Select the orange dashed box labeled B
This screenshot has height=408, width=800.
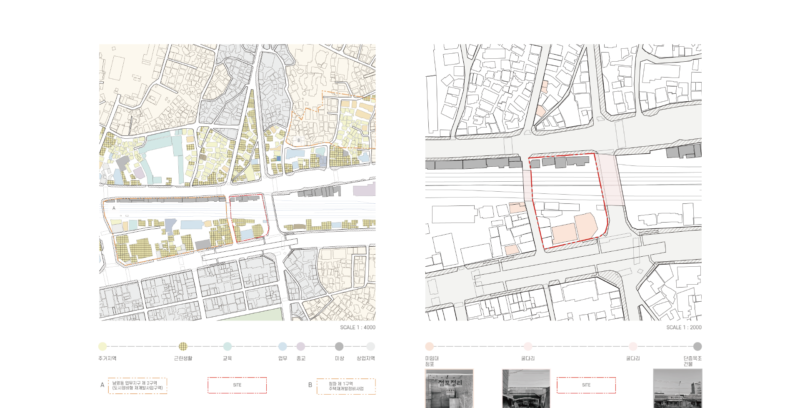point(346,385)
